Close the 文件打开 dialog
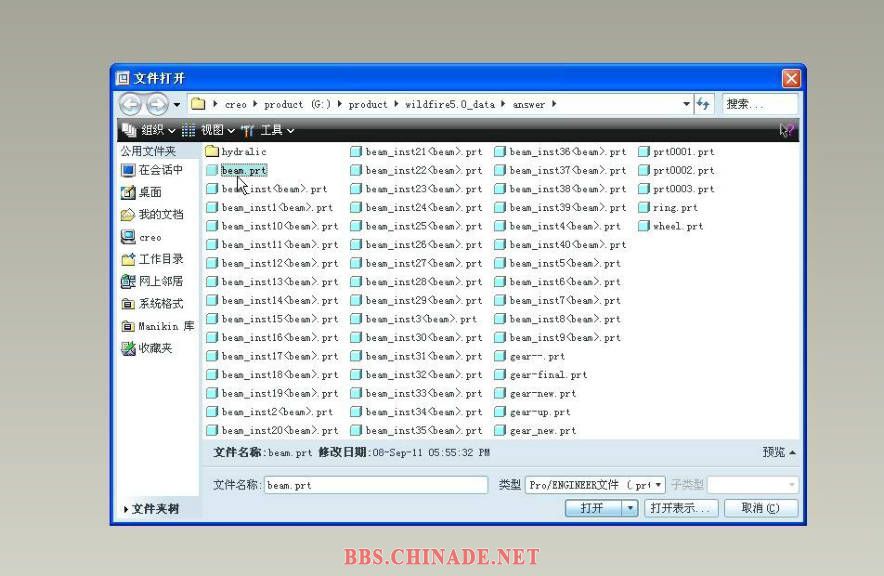Image resolution: width=884 pixels, height=576 pixels. pyautogui.click(x=790, y=78)
